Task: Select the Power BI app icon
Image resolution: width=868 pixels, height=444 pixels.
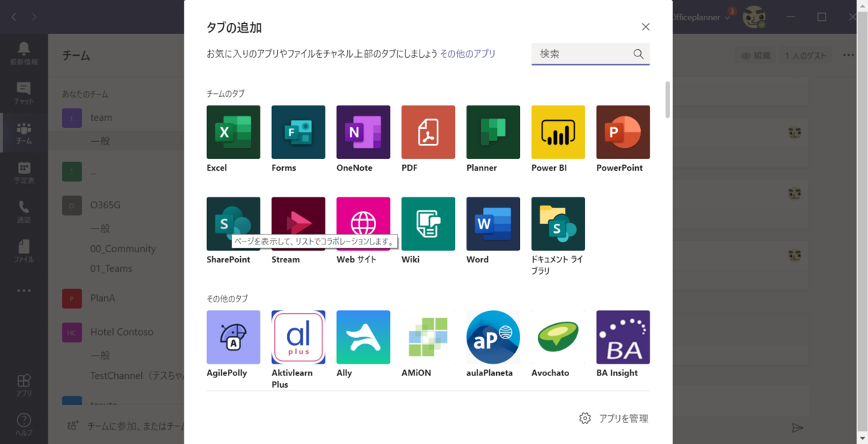Action: pyautogui.click(x=558, y=132)
